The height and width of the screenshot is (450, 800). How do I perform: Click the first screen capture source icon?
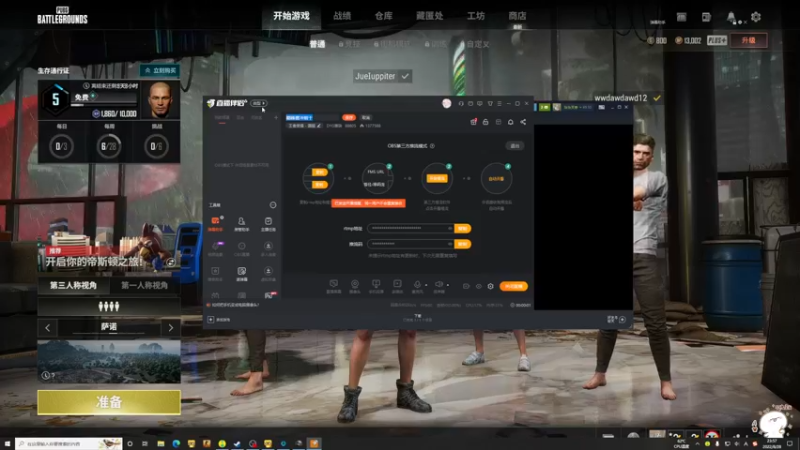333,285
